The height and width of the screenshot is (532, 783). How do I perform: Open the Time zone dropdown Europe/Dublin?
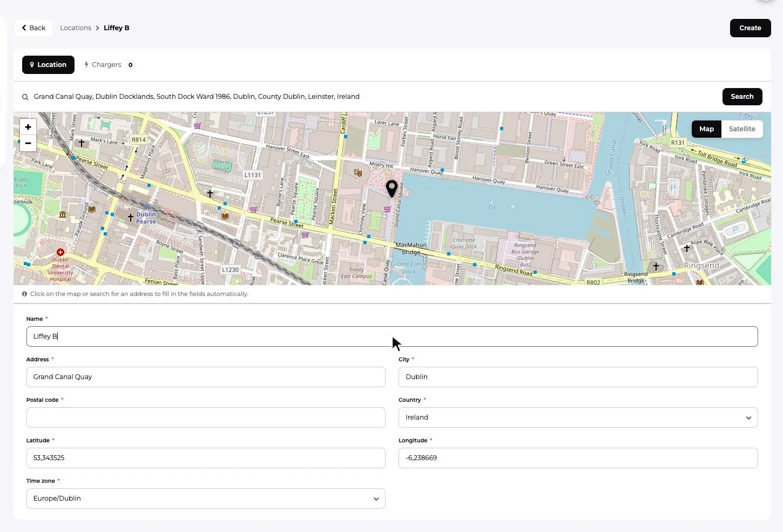(206, 499)
